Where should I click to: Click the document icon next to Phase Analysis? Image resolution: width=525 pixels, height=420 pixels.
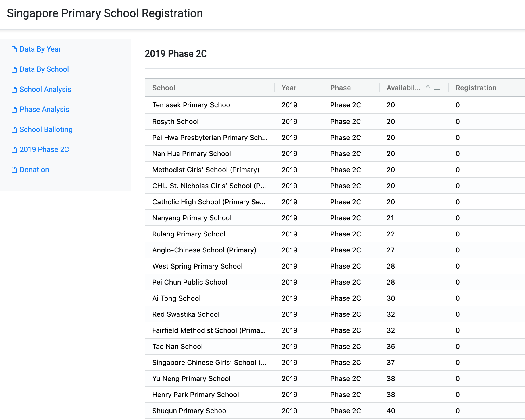click(14, 110)
